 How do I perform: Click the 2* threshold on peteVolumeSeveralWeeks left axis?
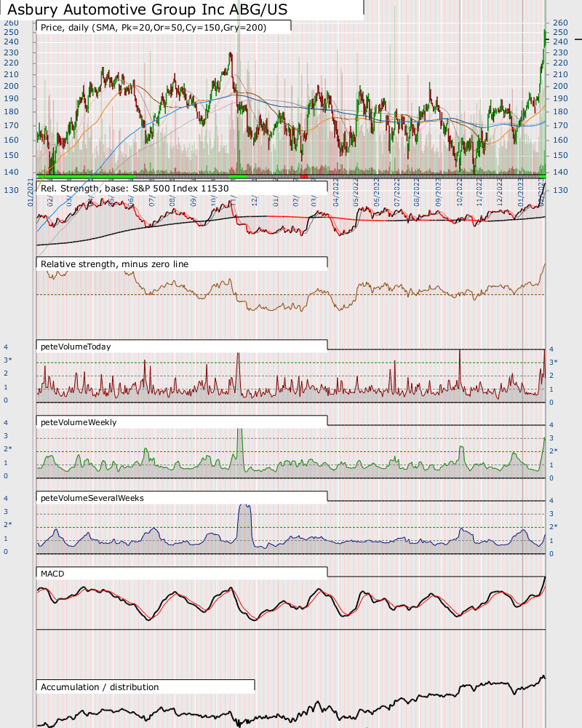point(8,524)
